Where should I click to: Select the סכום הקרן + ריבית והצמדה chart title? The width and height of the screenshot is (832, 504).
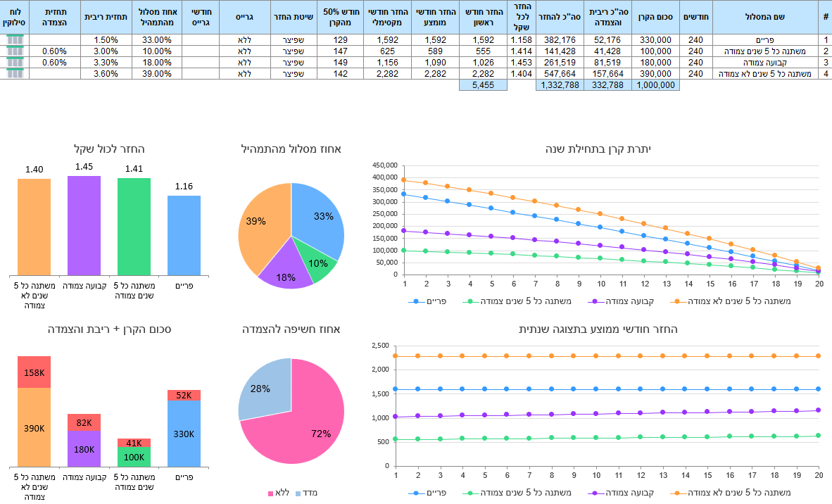pyautogui.click(x=109, y=329)
